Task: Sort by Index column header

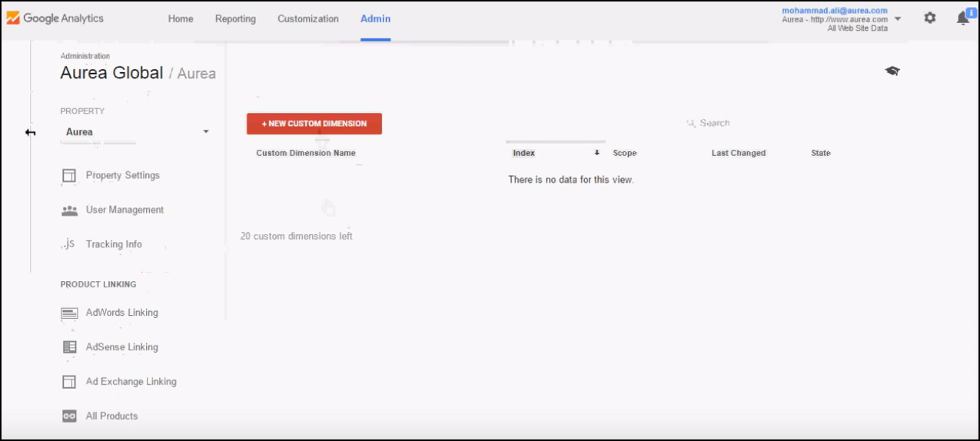Action: pyautogui.click(x=524, y=153)
